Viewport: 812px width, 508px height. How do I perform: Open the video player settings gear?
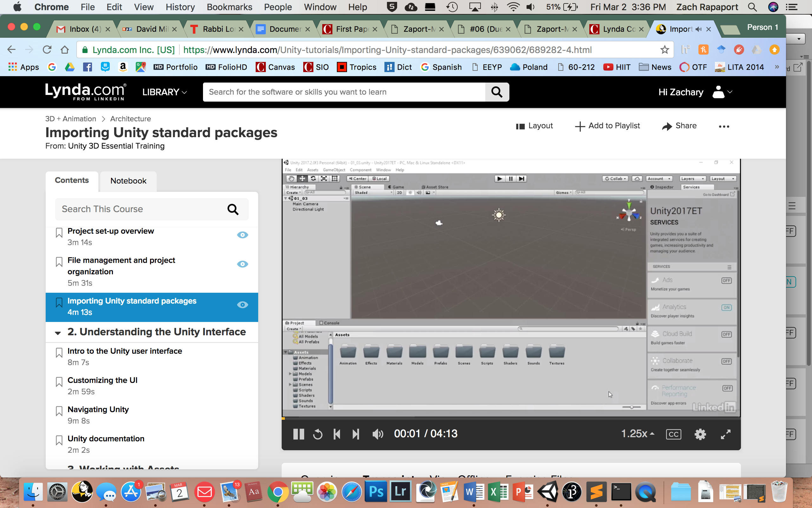coord(700,434)
